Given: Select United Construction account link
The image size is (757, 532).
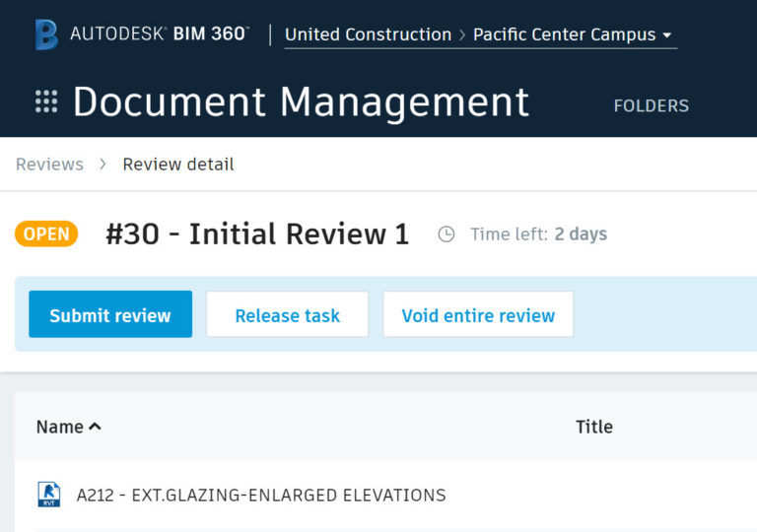Looking at the screenshot, I should pos(368,34).
